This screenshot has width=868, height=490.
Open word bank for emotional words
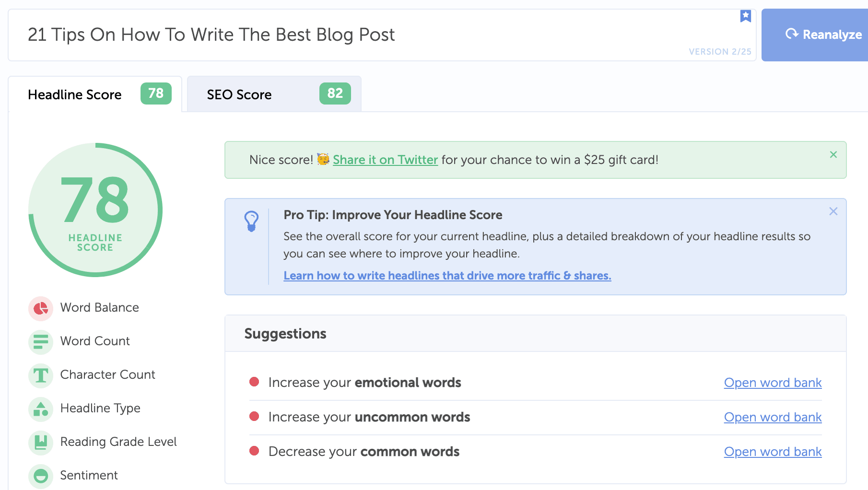click(772, 383)
